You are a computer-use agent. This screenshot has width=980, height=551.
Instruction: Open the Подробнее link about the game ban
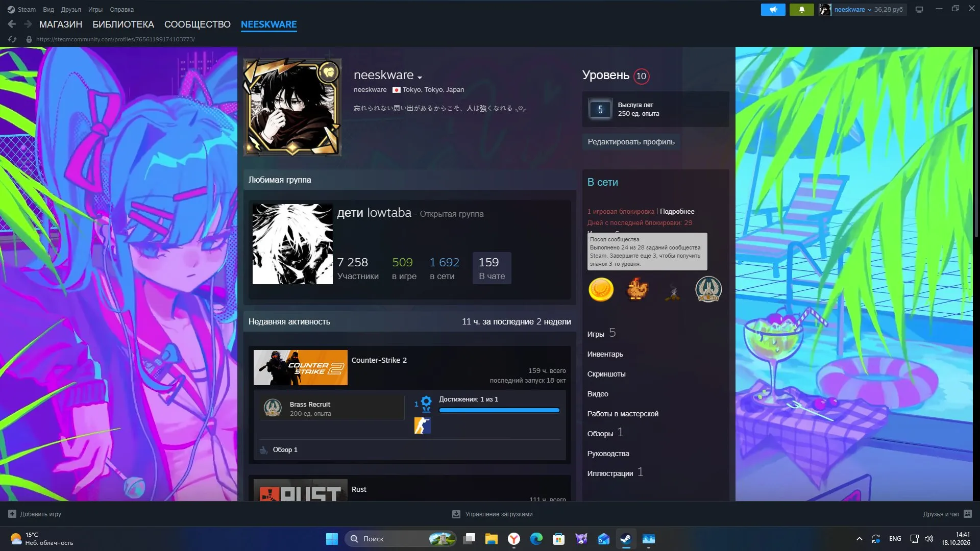(677, 211)
